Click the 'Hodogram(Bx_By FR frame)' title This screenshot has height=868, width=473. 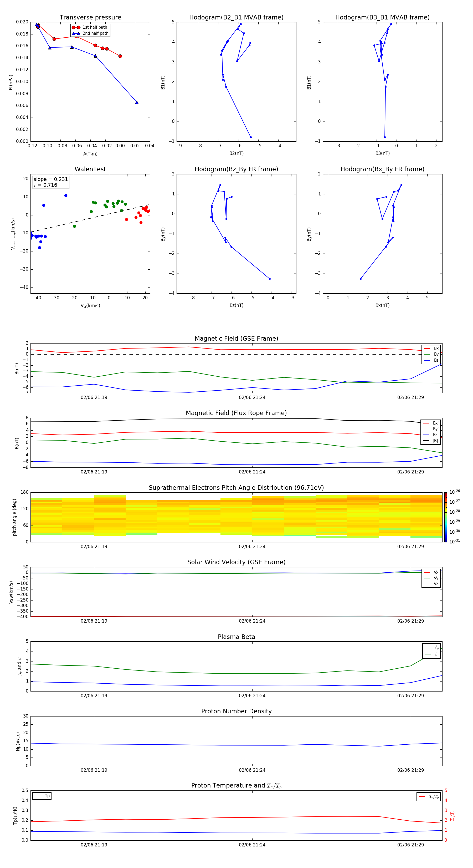pyautogui.click(x=382, y=169)
